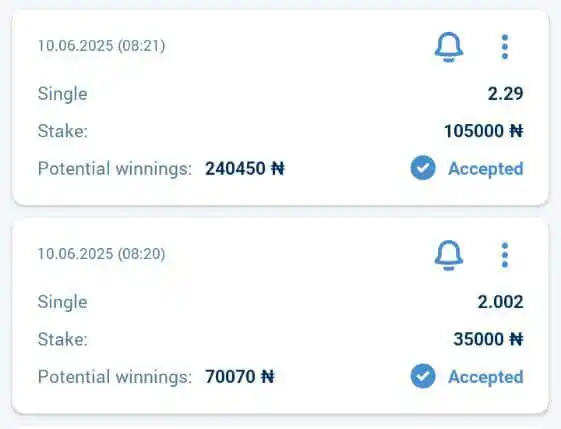Click the 35000 ₦ stake amount
Image resolution: width=561 pixels, height=429 pixels.
[488, 339]
